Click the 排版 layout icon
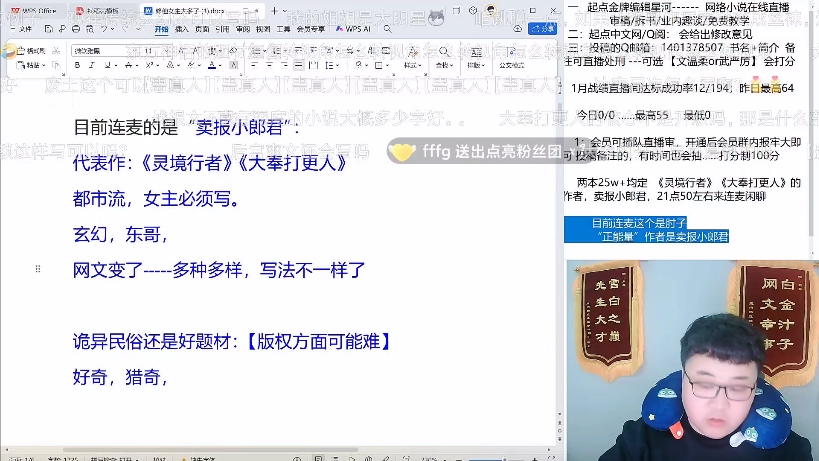Viewport: 819px width, 461px height. pyautogui.click(x=476, y=52)
